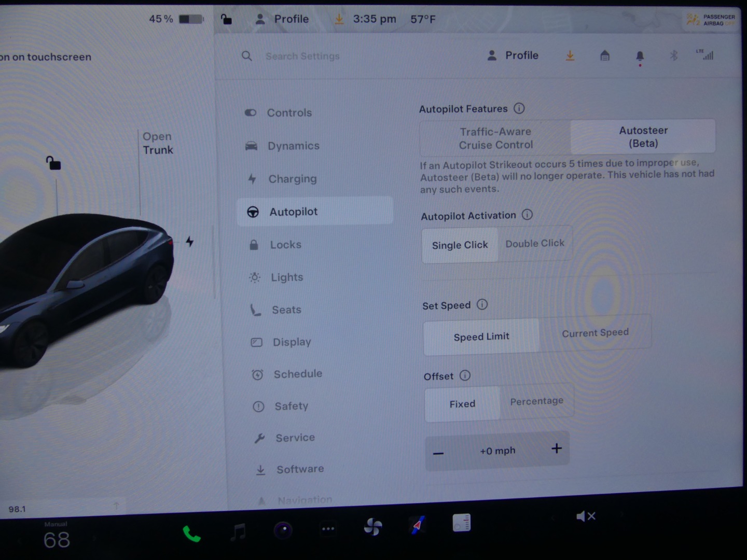Tap the green phone icon
Viewport: 747px width, 560px height.
point(191,533)
